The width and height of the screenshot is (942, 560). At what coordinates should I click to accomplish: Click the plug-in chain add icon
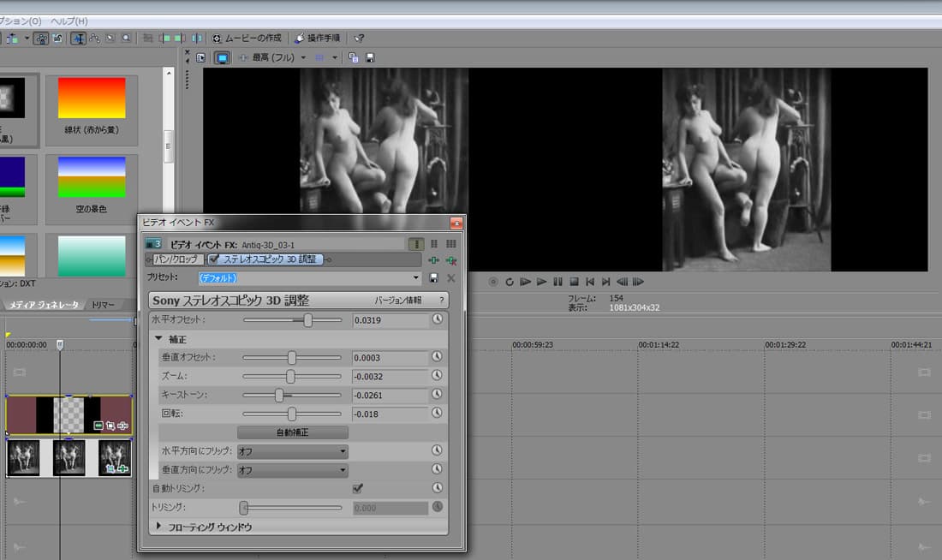434,259
